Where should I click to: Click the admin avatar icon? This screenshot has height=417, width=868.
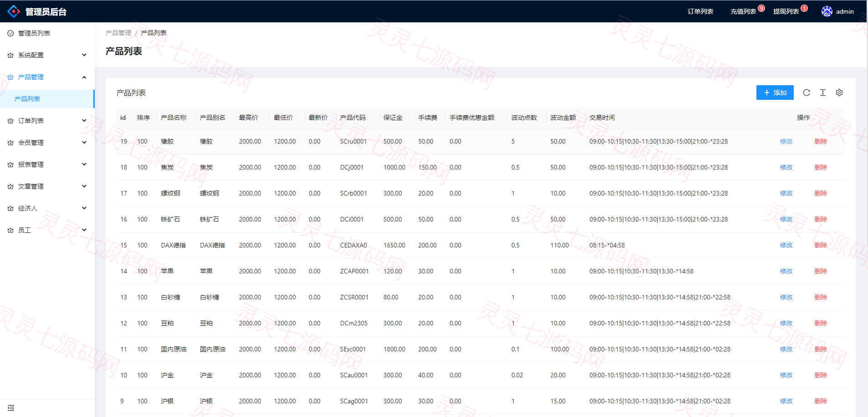click(x=827, y=11)
